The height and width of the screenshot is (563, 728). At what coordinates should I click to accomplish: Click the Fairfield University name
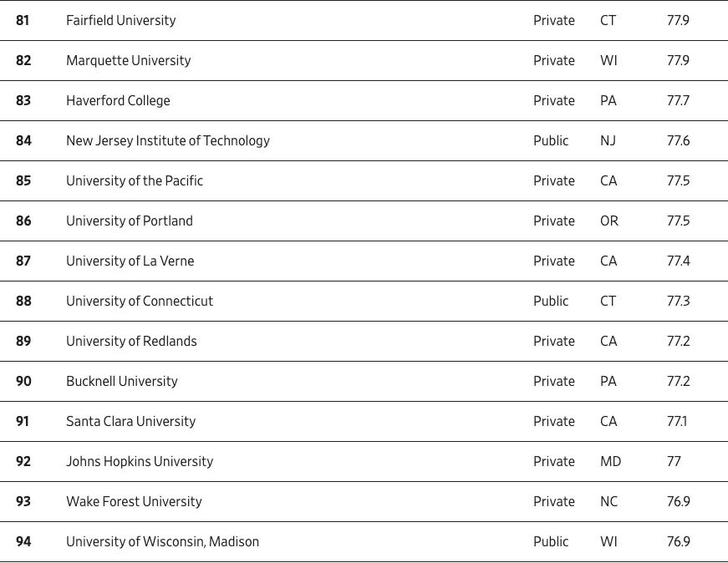121,20
